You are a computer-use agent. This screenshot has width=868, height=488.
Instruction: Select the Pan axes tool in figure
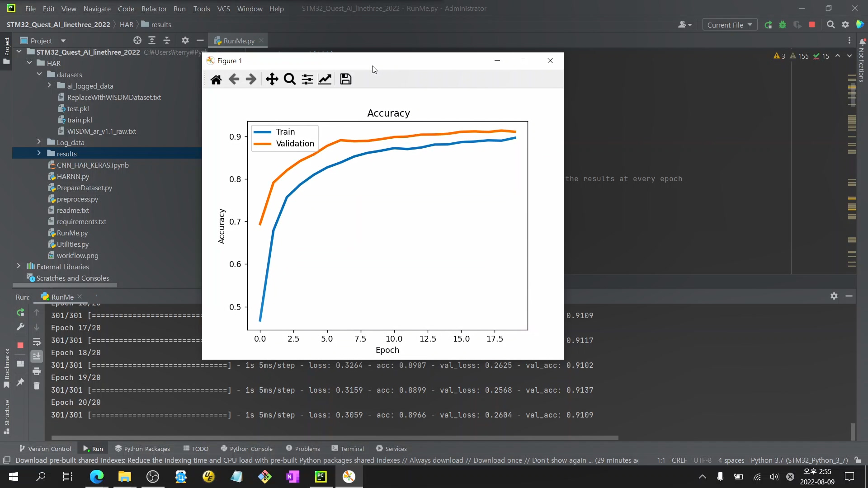[272, 80]
